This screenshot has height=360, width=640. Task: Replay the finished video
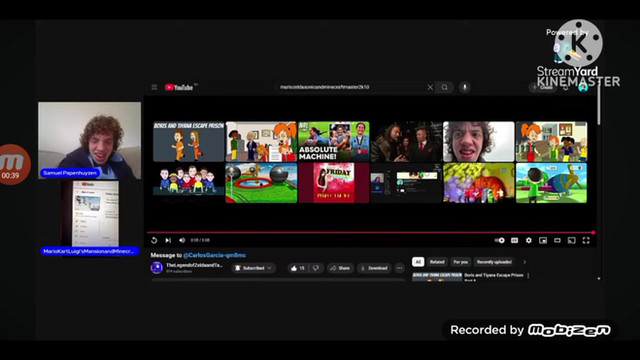[x=154, y=240]
